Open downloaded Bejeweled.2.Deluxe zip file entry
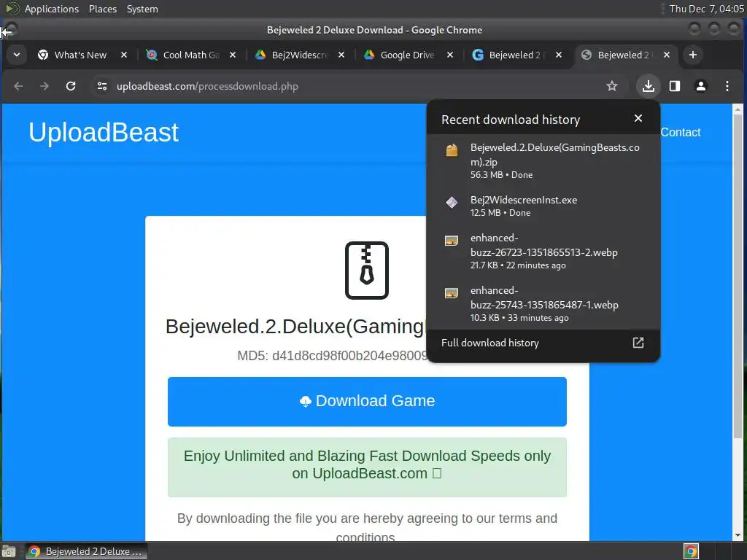747x560 pixels. pyautogui.click(x=543, y=160)
